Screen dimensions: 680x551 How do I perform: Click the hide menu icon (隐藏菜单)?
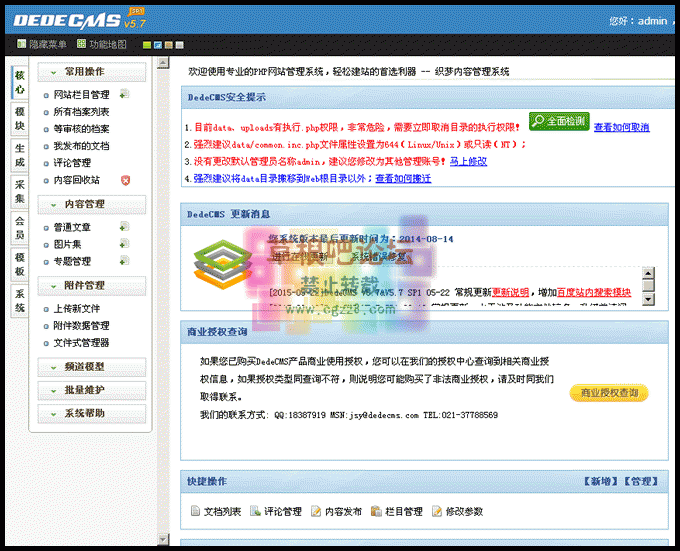pyautogui.click(x=21, y=44)
